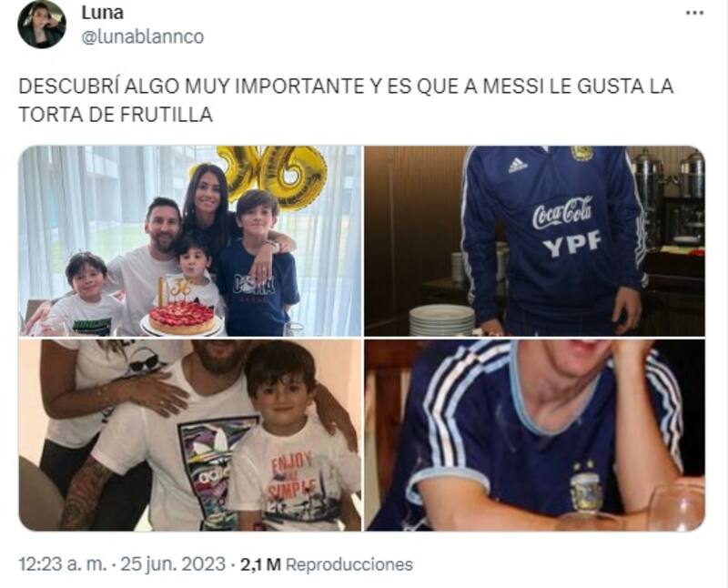Open the Coca-Cola YPF training jacket photo
Image resolution: width=728 pixels, height=588 pixels.
(x=534, y=240)
